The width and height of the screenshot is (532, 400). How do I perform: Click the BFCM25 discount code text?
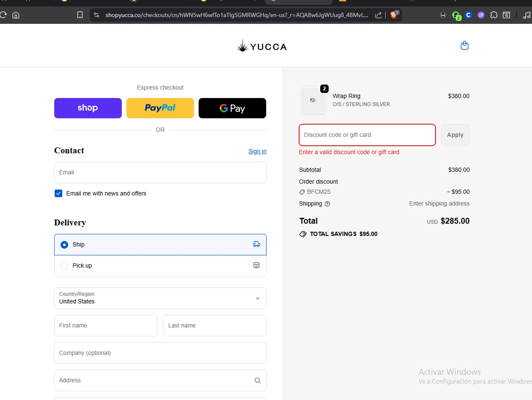(318, 192)
